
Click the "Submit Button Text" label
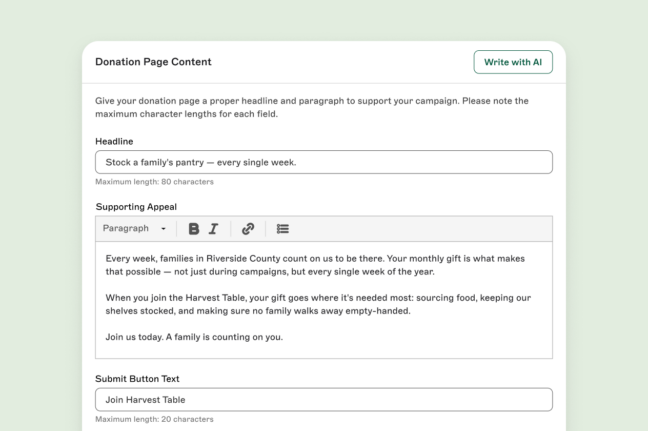point(137,379)
